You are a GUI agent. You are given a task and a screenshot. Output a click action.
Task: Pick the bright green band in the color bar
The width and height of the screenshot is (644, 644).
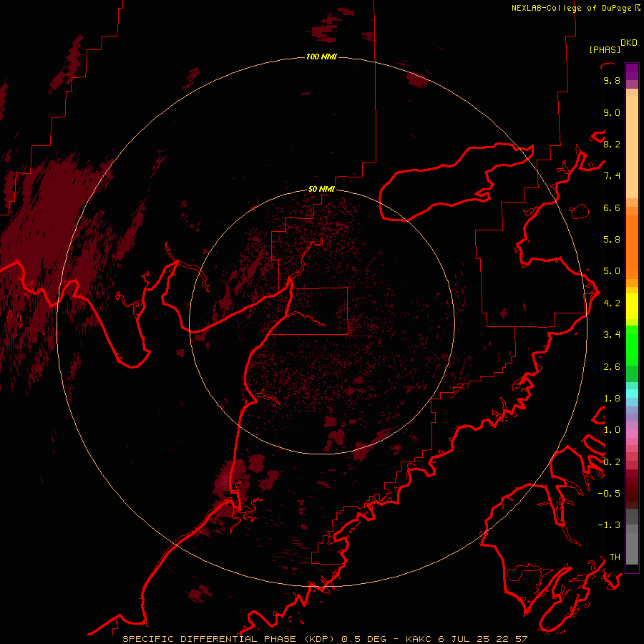click(x=632, y=346)
